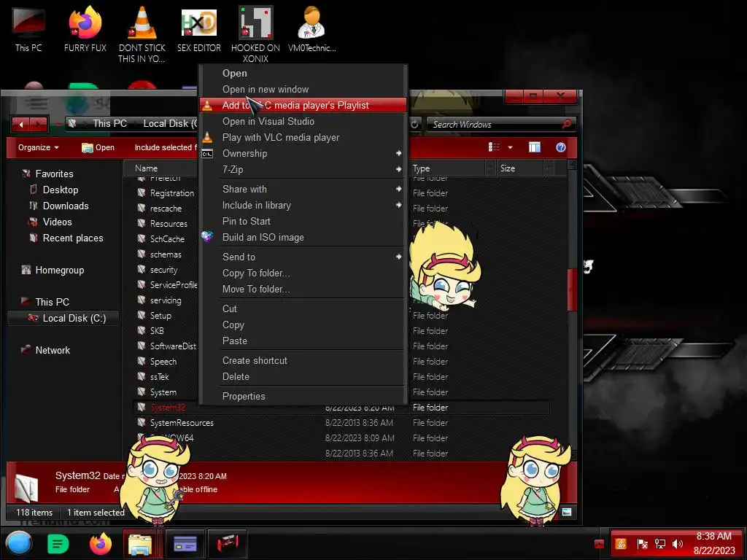Choose Build an ISO image
Viewport: 747px width, 560px height.
pos(303,237)
